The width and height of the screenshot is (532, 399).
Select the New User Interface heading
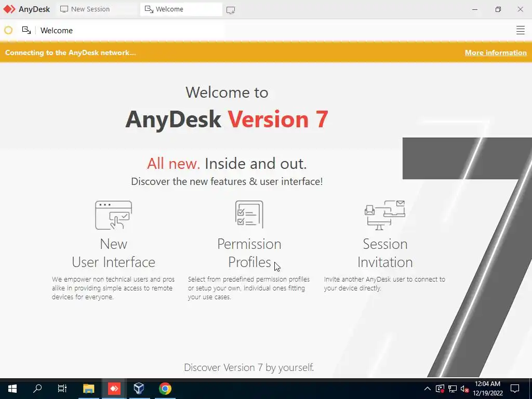[113, 253]
